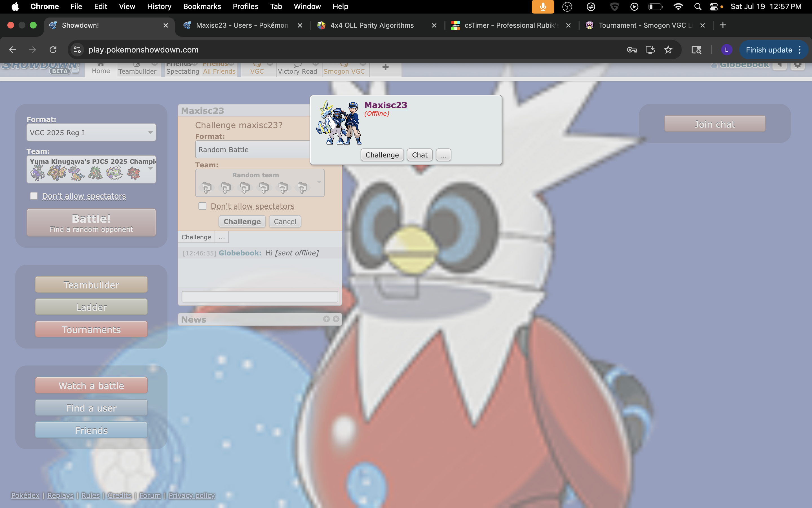Screen dimensions: 812x508
Task: Open the Profiles menu
Action: coord(245,7)
